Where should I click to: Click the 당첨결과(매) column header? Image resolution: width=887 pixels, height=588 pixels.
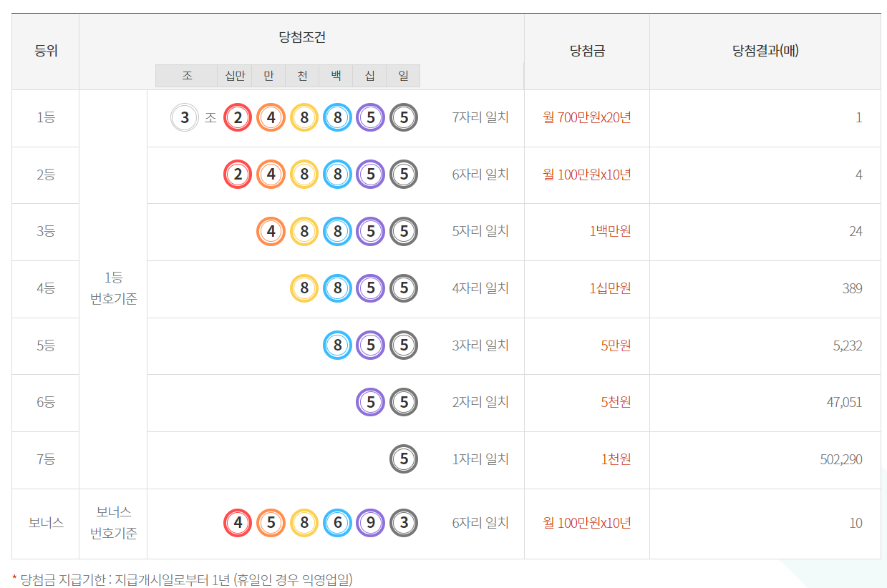point(765,51)
